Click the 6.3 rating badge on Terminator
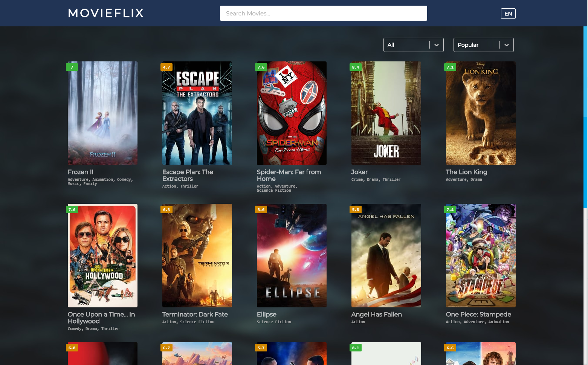 [166, 209]
